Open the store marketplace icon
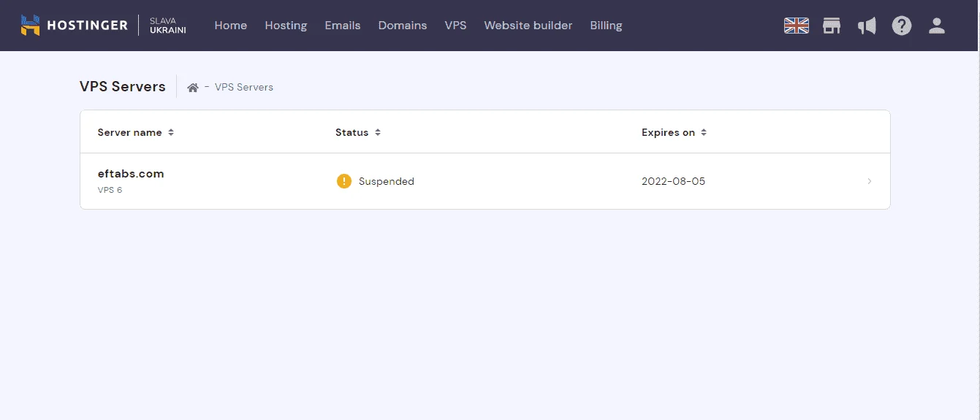Screen dimensions: 980x420 [x=832, y=26]
